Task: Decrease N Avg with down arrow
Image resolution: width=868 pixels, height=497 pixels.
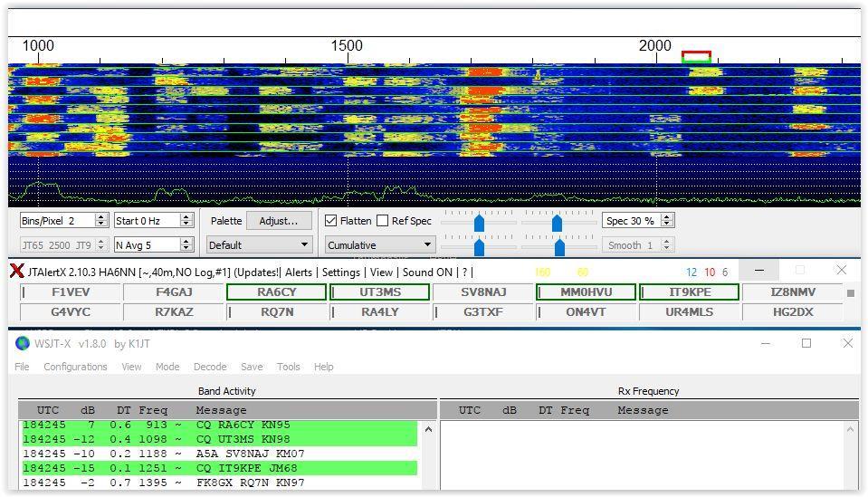Action: [x=186, y=248]
